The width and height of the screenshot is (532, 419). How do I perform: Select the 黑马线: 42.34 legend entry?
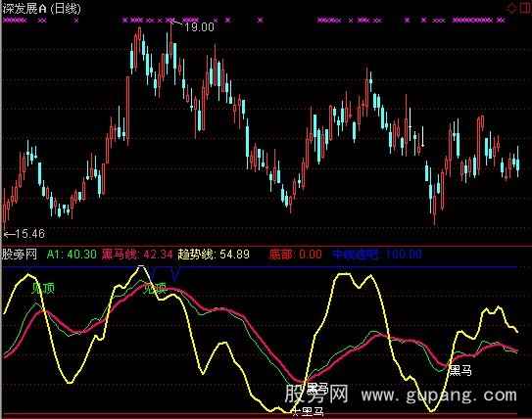tap(137, 254)
